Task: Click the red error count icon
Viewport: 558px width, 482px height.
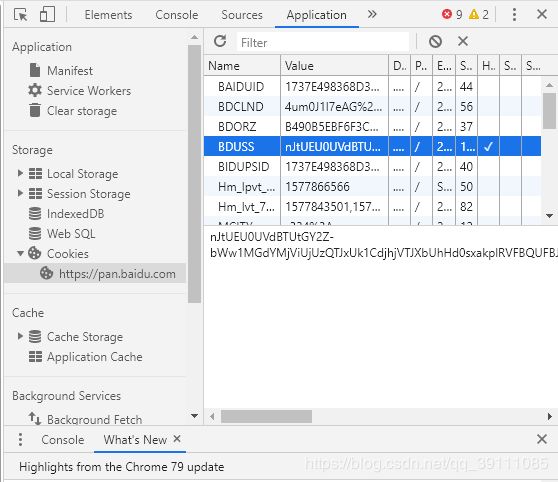Action: 447,14
